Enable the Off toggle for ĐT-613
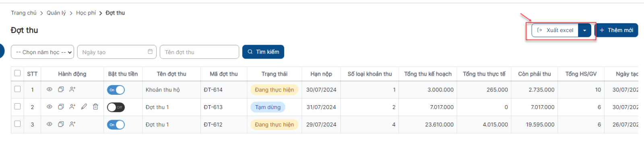This screenshot has width=644, height=157. coord(116,107)
